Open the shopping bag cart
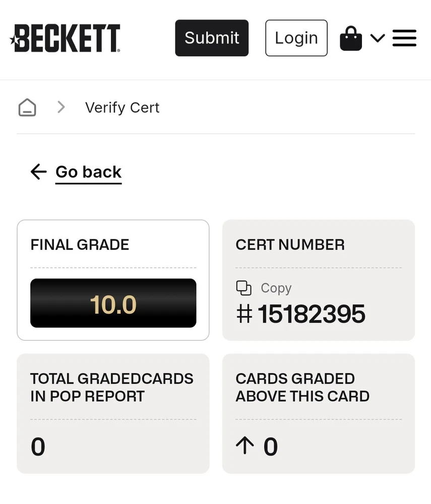The width and height of the screenshot is (431, 504). [x=351, y=38]
